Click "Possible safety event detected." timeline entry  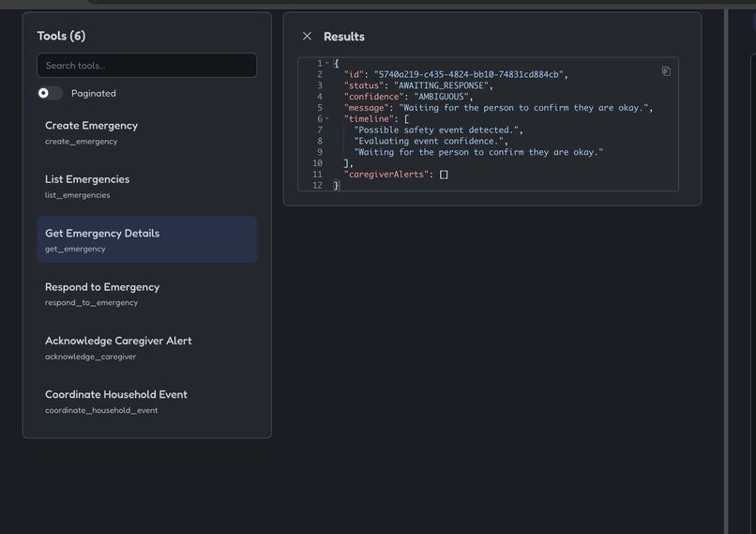pyautogui.click(x=436, y=130)
